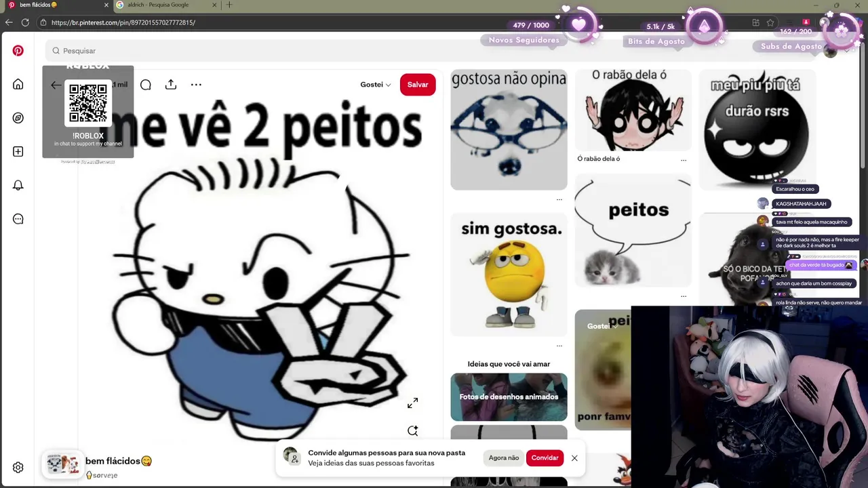868x488 pixels.
Task: Open the 'O rabão dela ó' cartoon pin
Action: [x=633, y=110]
